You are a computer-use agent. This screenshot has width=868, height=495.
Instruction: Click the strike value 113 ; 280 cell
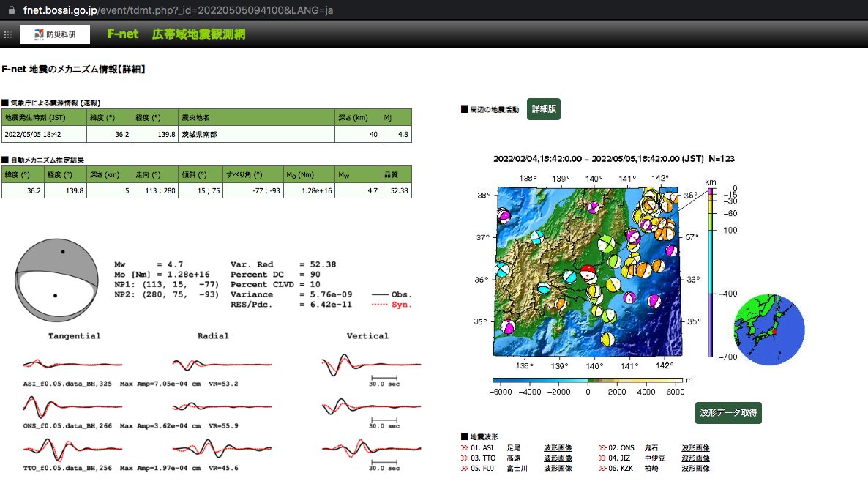click(x=155, y=190)
